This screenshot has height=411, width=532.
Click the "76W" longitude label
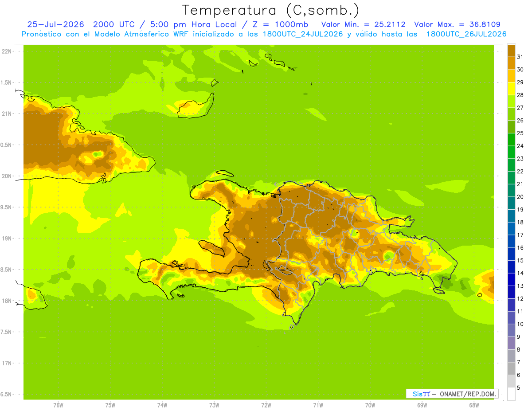tap(58, 405)
